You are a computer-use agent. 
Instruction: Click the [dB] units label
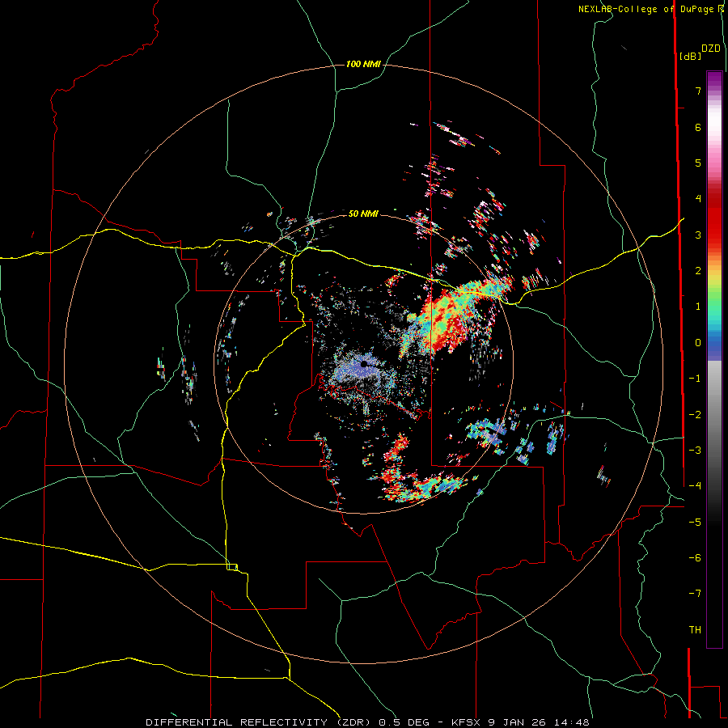click(x=691, y=56)
